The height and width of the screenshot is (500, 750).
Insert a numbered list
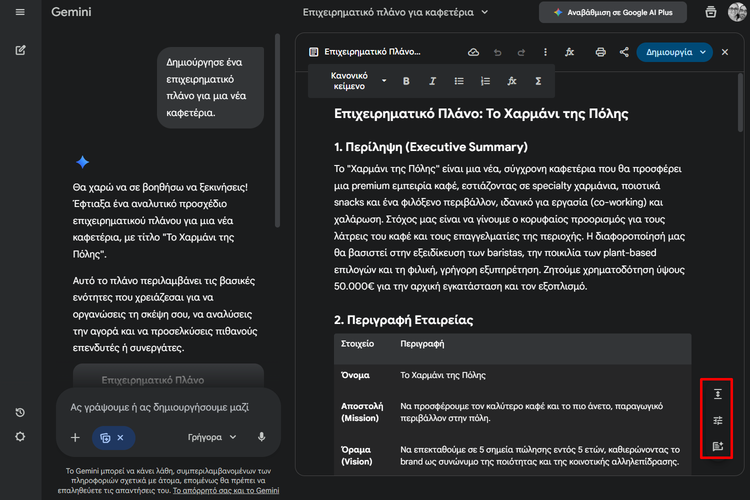tap(485, 81)
